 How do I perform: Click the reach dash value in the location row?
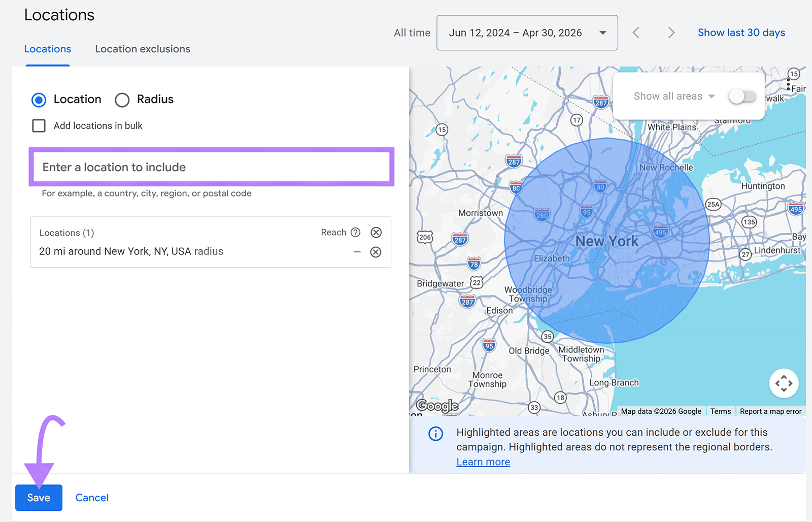tap(357, 252)
